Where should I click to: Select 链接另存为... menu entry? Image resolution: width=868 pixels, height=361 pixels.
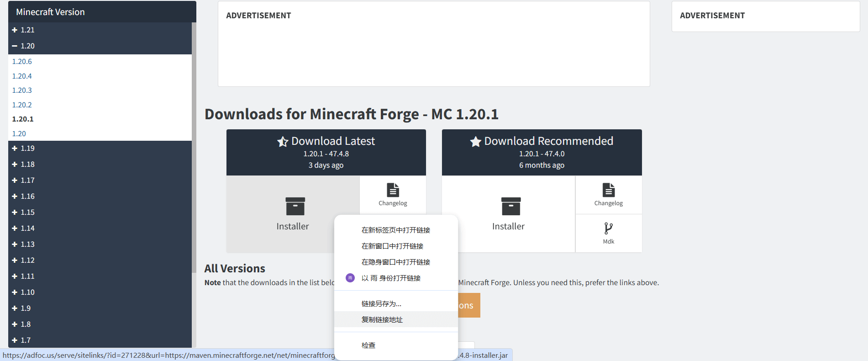[x=381, y=304]
